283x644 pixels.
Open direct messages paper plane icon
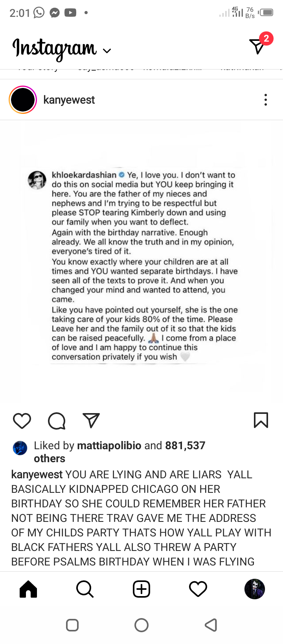(x=258, y=46)
